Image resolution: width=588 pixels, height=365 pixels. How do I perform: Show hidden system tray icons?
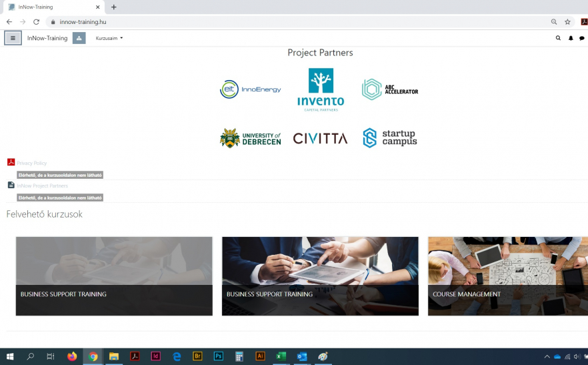[x=547, y=357]
